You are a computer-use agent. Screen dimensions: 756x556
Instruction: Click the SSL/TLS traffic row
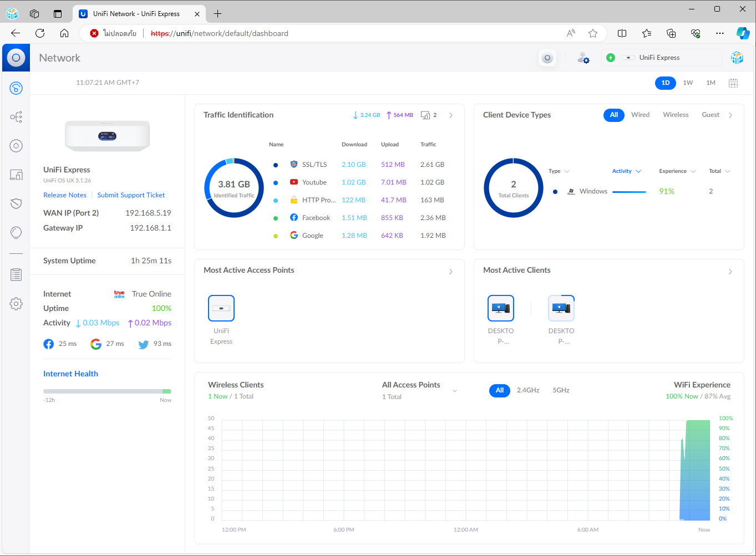pyautogui.click(x=359, y=165)
